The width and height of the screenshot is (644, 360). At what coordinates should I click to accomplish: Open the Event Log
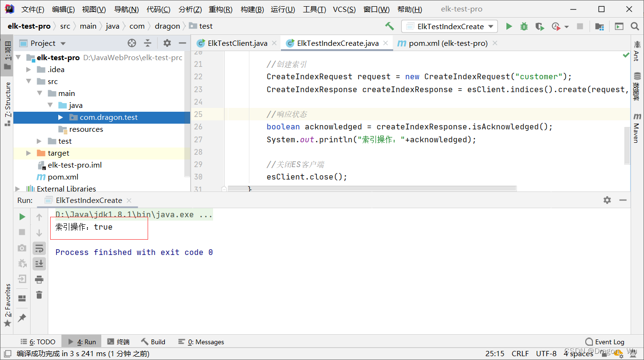coord(605,341)
